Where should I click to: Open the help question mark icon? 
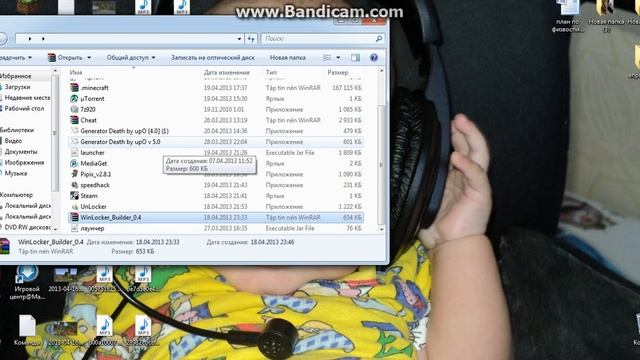(x=373, y=58)
